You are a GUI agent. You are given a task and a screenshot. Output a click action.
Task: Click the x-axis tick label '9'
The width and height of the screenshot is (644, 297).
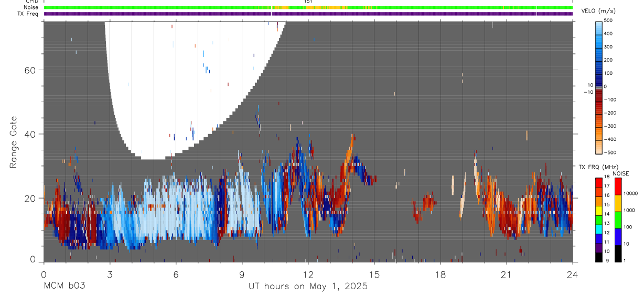click(242, 274)
